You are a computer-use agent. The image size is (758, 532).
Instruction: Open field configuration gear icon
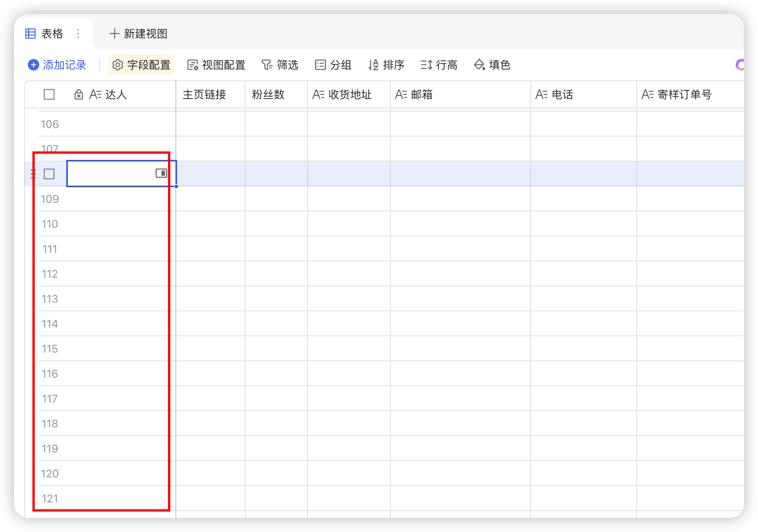pyautogui.click(x=117, y=65)
